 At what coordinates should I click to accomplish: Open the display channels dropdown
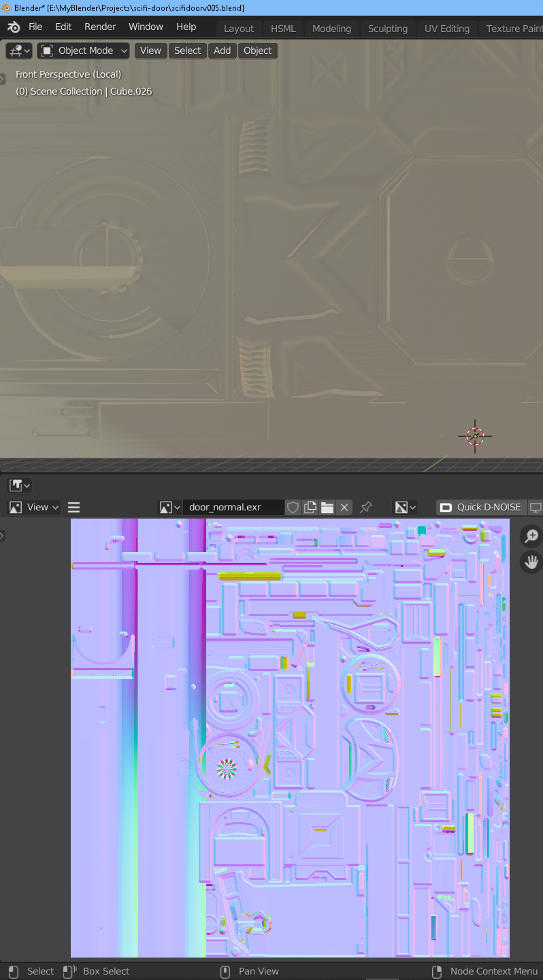point(406,507)
